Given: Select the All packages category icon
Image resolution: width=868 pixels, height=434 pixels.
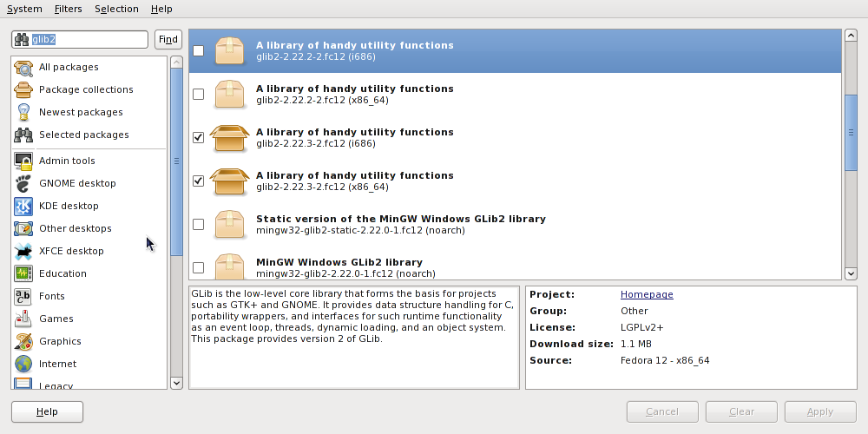Looking at the screenshot, I should click(23, 68).
